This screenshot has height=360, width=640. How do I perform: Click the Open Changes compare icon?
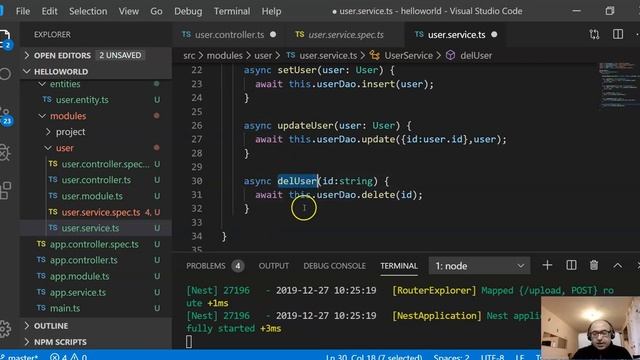[594, 35]
